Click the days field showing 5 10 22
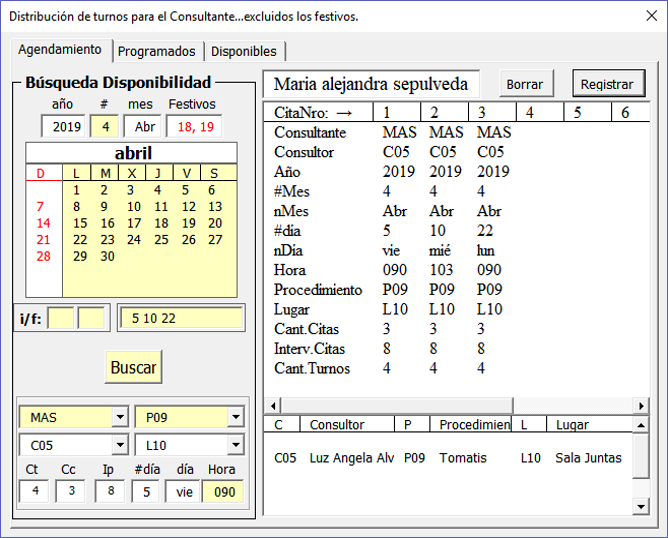Viewport: 668px width, 538px height. [x=181, y=318]
